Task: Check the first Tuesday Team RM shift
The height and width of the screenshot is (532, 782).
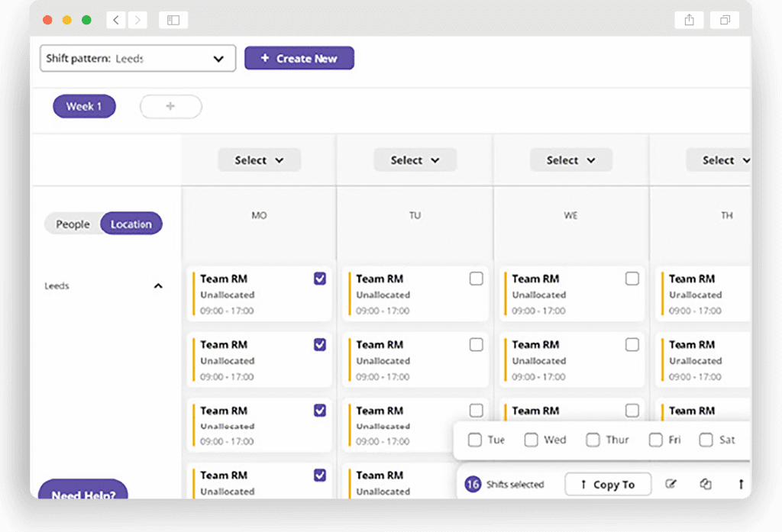Action: click(x=476, y=279)
